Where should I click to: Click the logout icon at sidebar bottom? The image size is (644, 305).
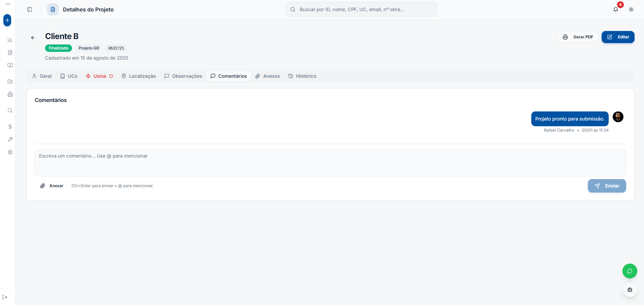pyautogui.click(x=5, y=297)
